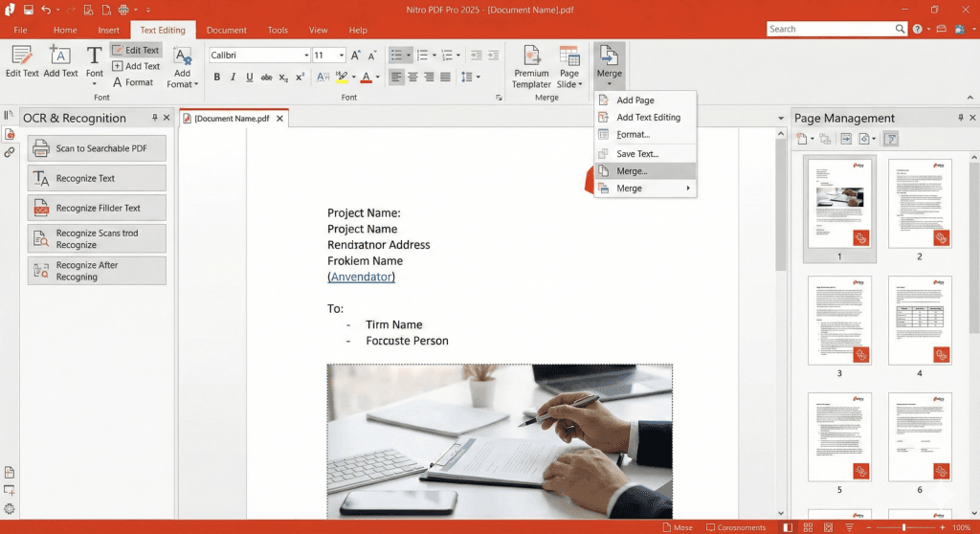Screen dimensions: 980x534
Task: Close the [Document Name].pdf tab
Action: click(280, 118)
